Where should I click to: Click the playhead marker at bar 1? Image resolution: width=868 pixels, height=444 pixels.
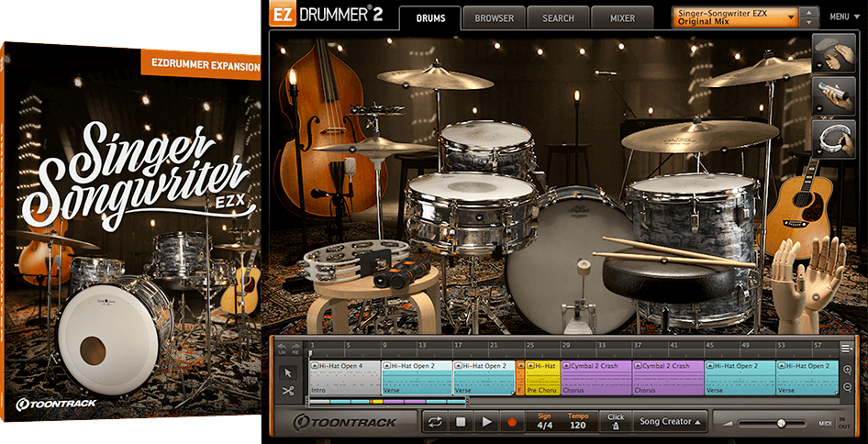click(x=310, y=352)
